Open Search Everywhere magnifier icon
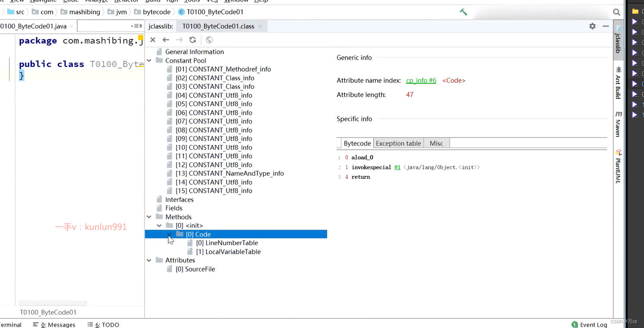The image size is (644, 328). 616,12
